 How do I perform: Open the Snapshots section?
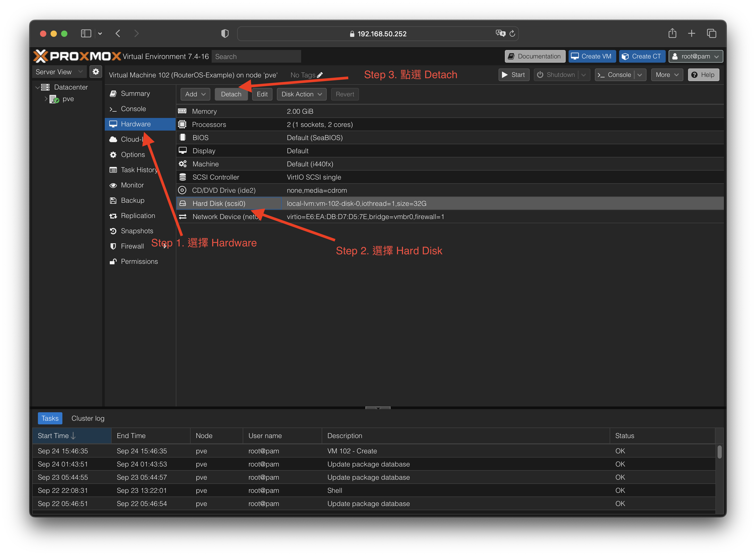[x=137, y=231]
